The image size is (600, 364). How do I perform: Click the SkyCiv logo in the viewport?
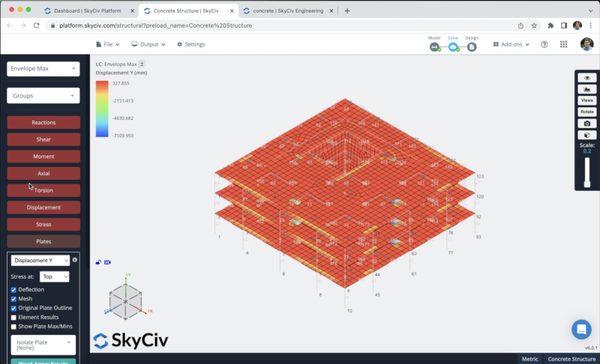tap(130, 340)
